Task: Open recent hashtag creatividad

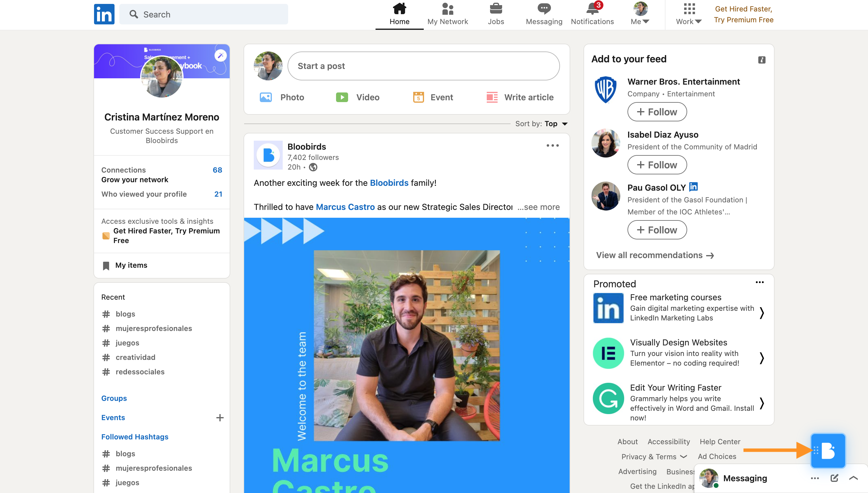Action: [129, 357]
